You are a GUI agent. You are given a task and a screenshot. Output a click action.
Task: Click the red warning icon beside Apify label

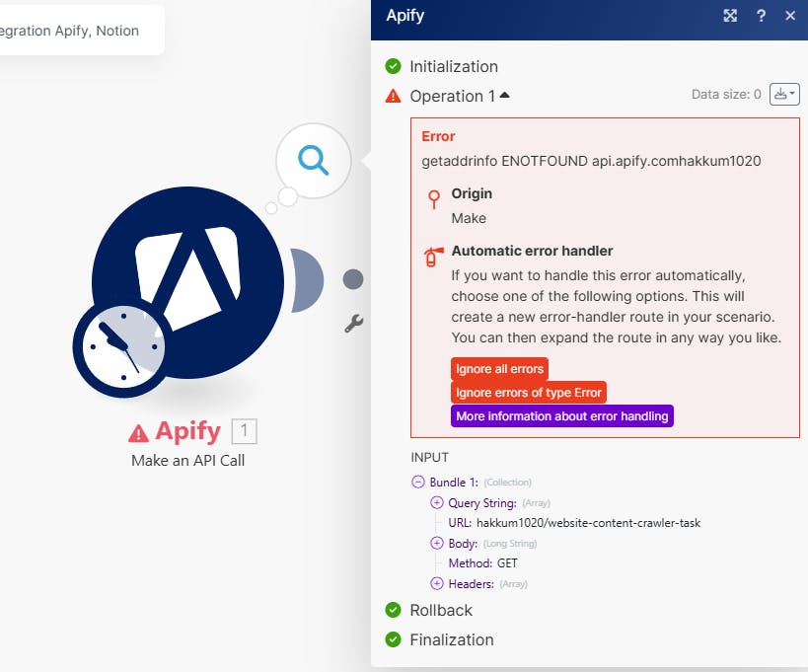coord(139,433)
